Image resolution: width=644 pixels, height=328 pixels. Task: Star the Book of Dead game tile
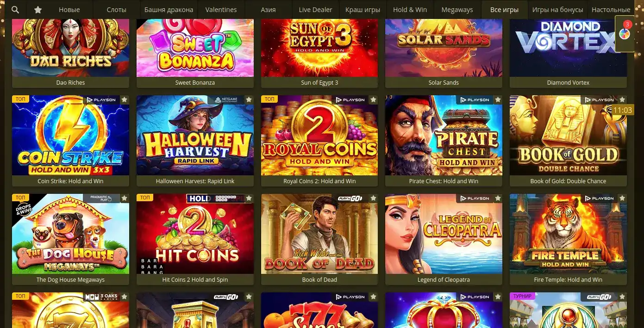point(373,198)
